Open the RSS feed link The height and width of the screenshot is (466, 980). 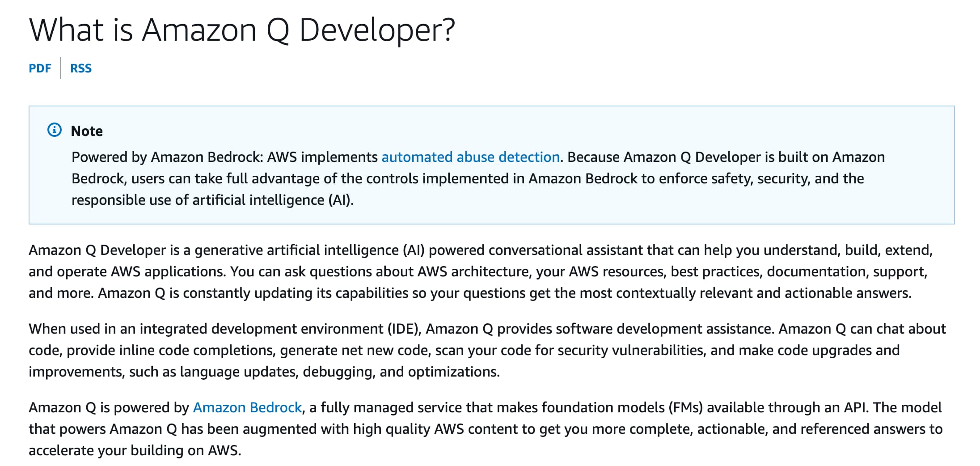(81, 68)
